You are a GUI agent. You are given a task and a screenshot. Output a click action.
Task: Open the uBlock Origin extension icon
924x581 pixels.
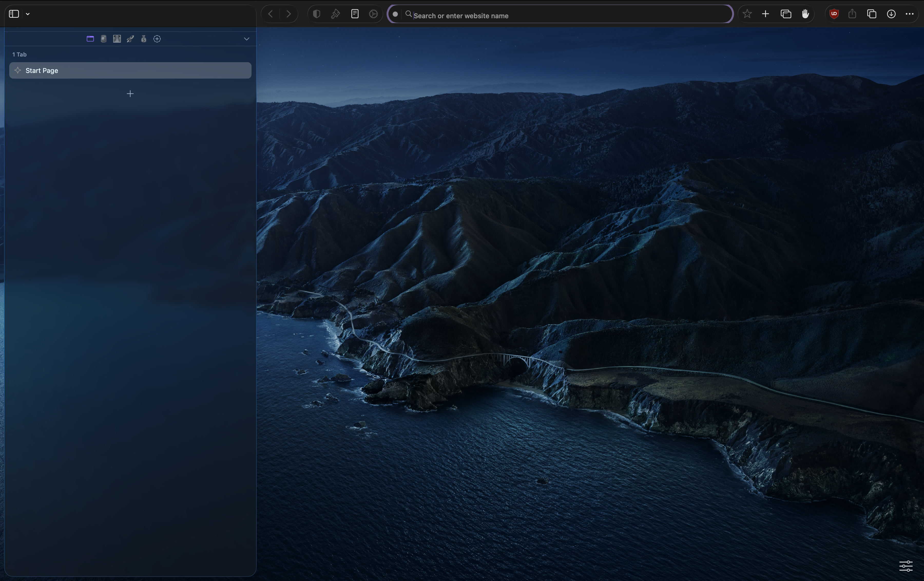834,14
